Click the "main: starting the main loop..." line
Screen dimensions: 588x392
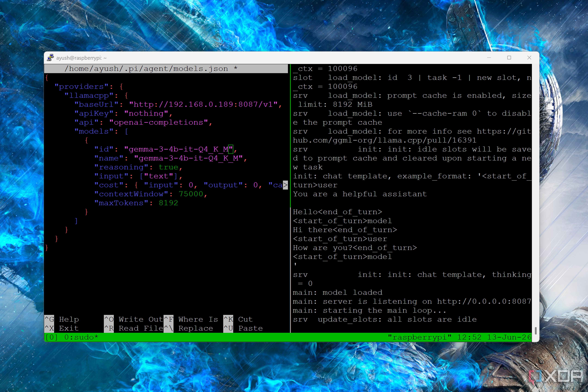369,310
